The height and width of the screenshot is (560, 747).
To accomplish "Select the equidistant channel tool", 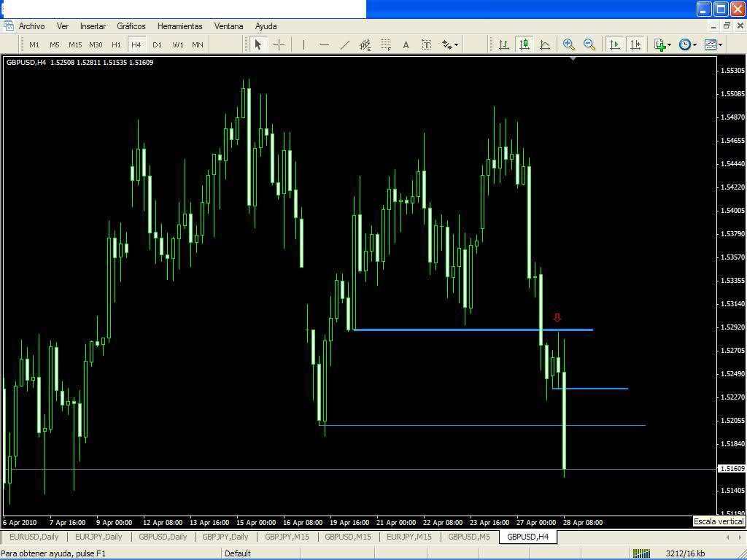I will 365,44.
